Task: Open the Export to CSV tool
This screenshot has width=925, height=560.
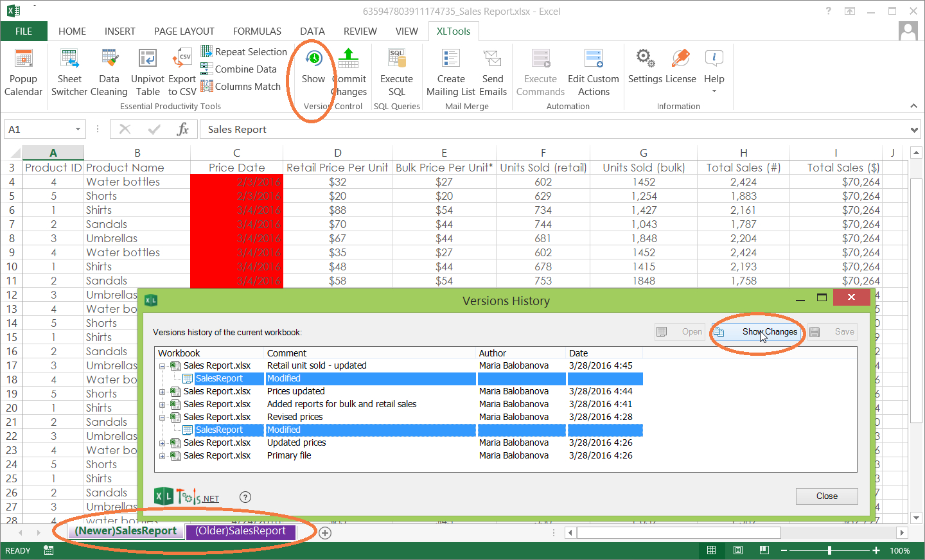Action: pos(182,71)
